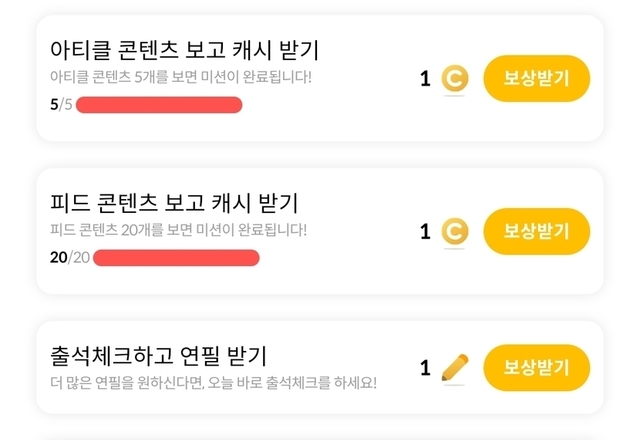Image resolution: width=640 pixels, height=440 pixels.
Task: Click the 5/5 progress counter
Action: [x=61, y=104]
